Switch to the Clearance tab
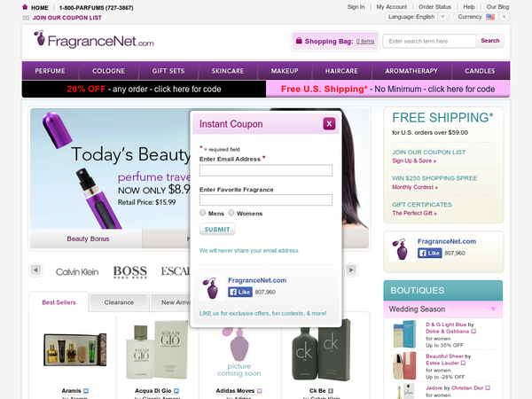 coord(119,302)
